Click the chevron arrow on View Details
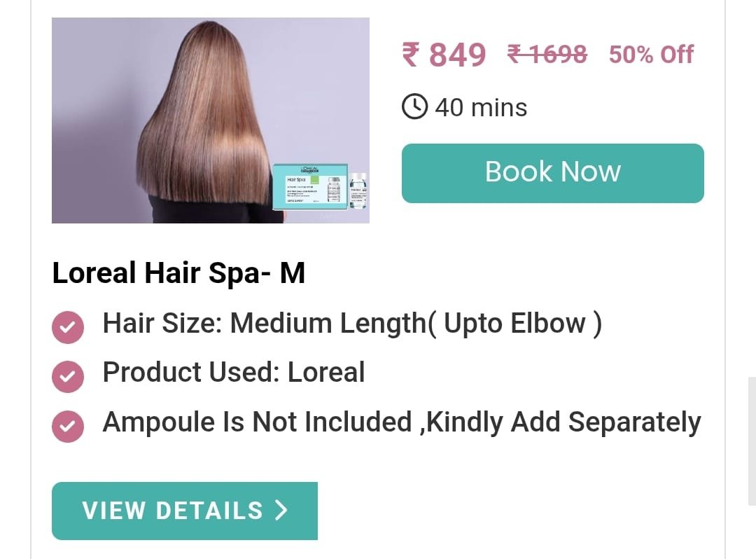This screenshot has width=756, height=559. coord(281,510)
